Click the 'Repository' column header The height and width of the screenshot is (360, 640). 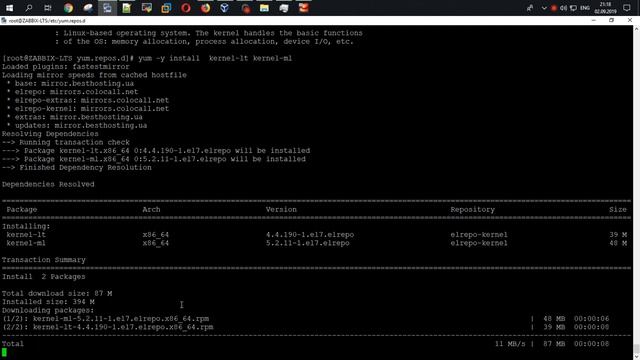coord(473,209)
